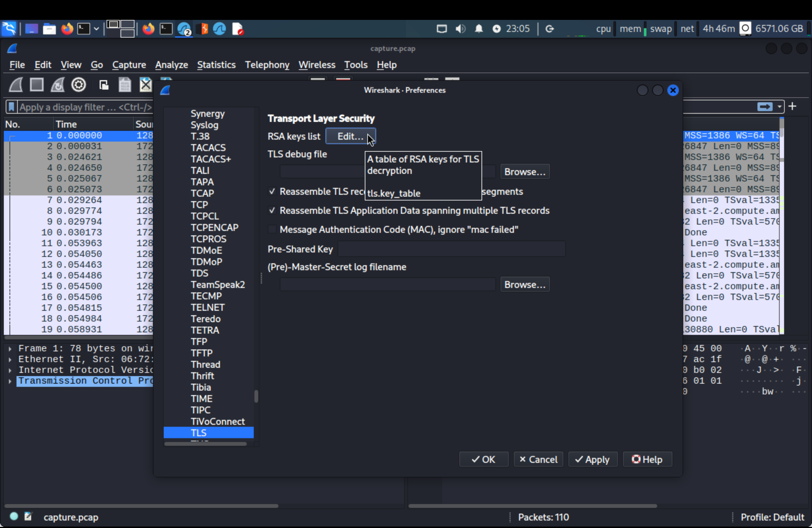Screen dimensions: 812x528
Task: Click the Stop capture square icon
Action: click(36, 85)
